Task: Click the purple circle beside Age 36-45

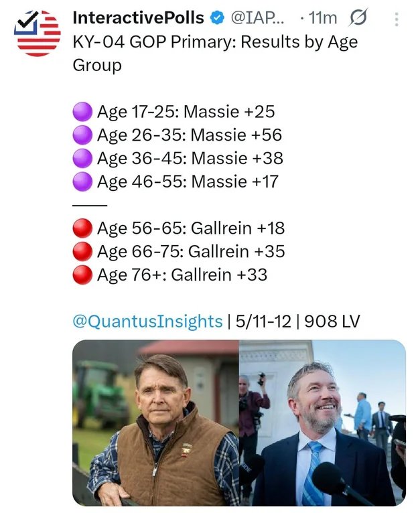Action: point(82,158)
